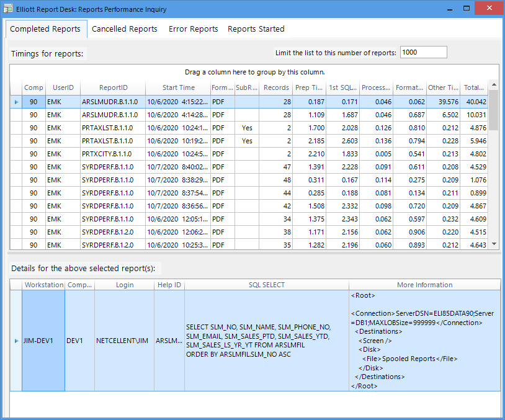Viewport: 505px width, 420px height.
Task: Click the Format time column header
Action: [409, 87]
